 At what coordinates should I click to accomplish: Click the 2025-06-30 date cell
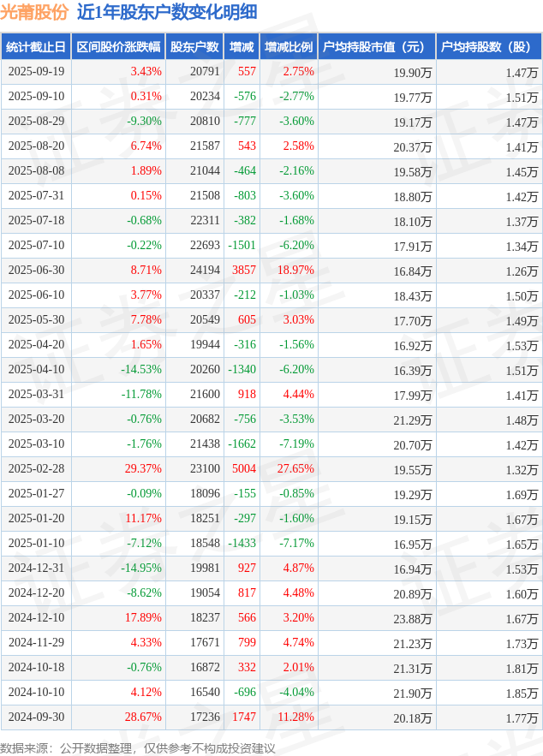36,271
